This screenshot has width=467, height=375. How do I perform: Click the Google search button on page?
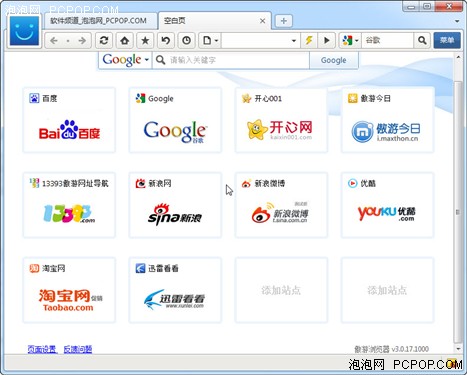[x=334, y=60]
